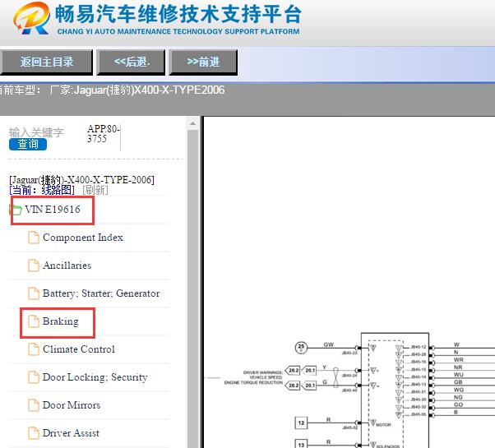Click the APP.80-3755 text
This screenshot has width=495, height=448.
pos(104,133)
